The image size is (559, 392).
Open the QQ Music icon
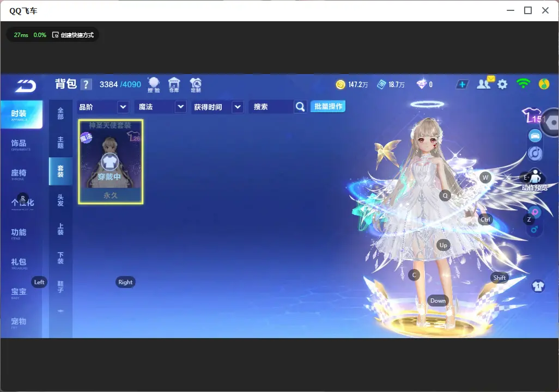544,84
